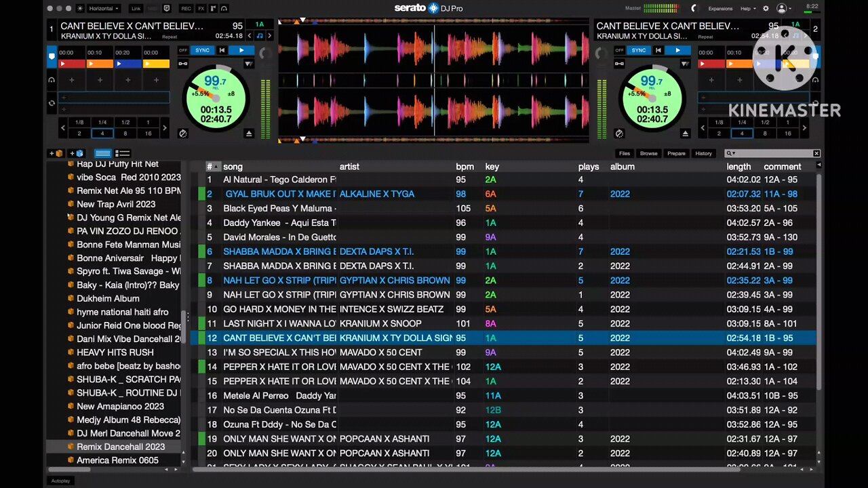Open the Files panel
Viewport: 868px width, 488px height.
[624, 153]
